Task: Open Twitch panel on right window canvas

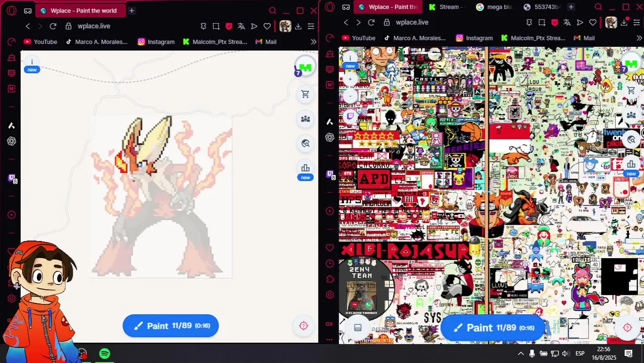Action: (350, 116)
